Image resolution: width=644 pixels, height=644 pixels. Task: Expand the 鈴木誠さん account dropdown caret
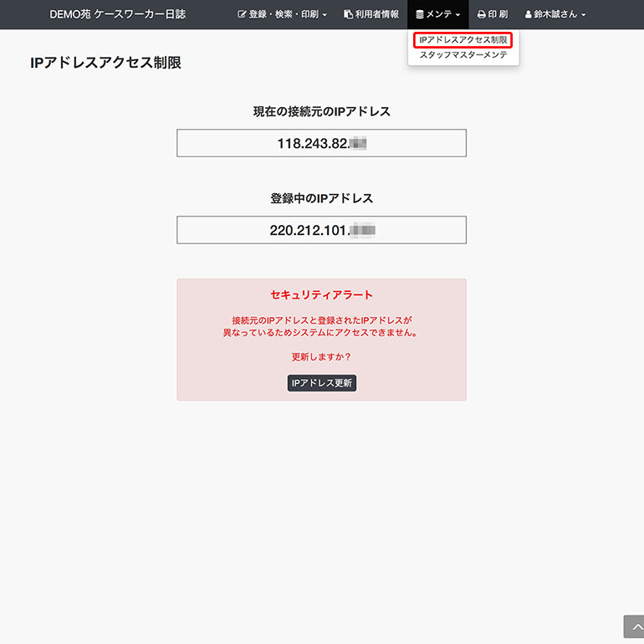(583, 15)
